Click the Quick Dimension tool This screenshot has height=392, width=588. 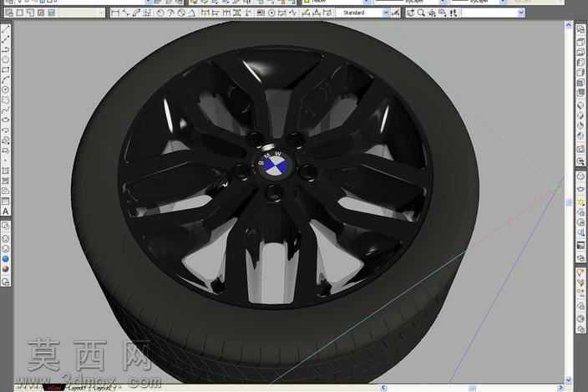tap(205, 13)
